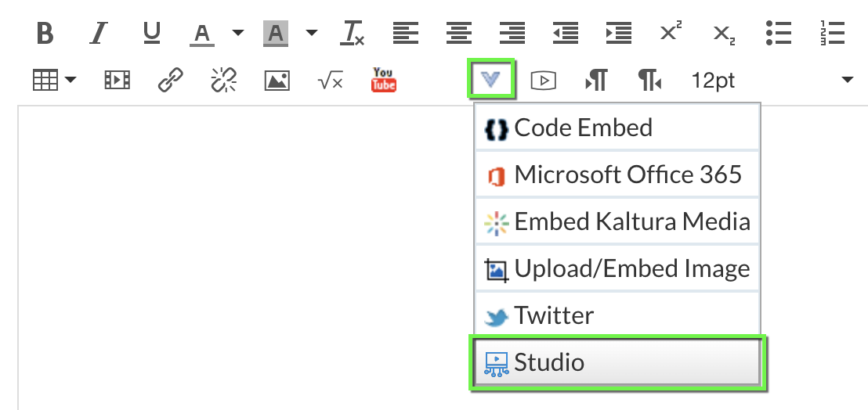Toggle bold formatting

click(x=45, y=34)
